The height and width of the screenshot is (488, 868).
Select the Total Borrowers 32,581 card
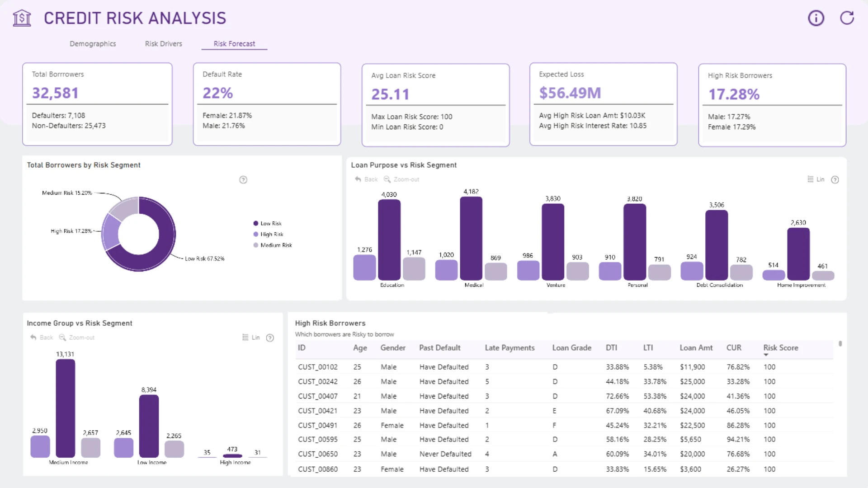coord(97,104)
